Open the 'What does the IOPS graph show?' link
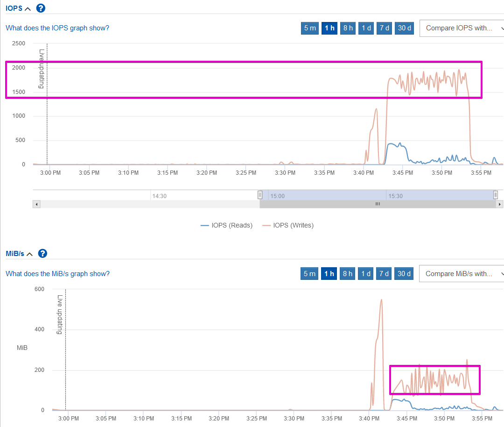 point(57,28)
